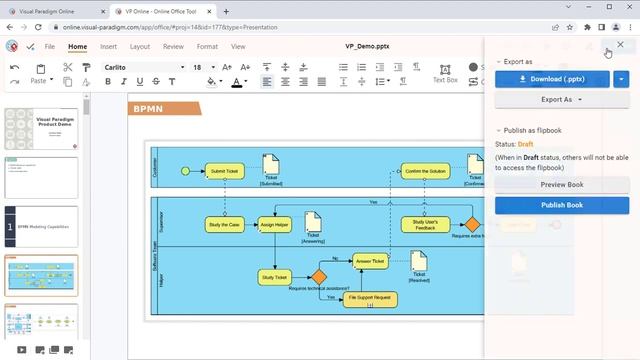Open the line spacing dropdown
This screenshot has height=360, width=640.
382,82
